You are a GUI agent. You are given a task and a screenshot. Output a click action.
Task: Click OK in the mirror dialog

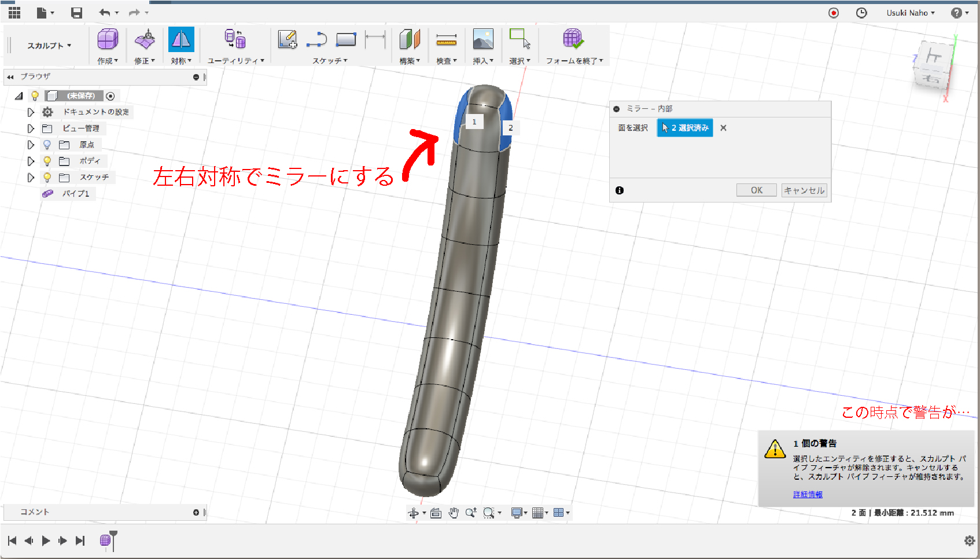756,190
